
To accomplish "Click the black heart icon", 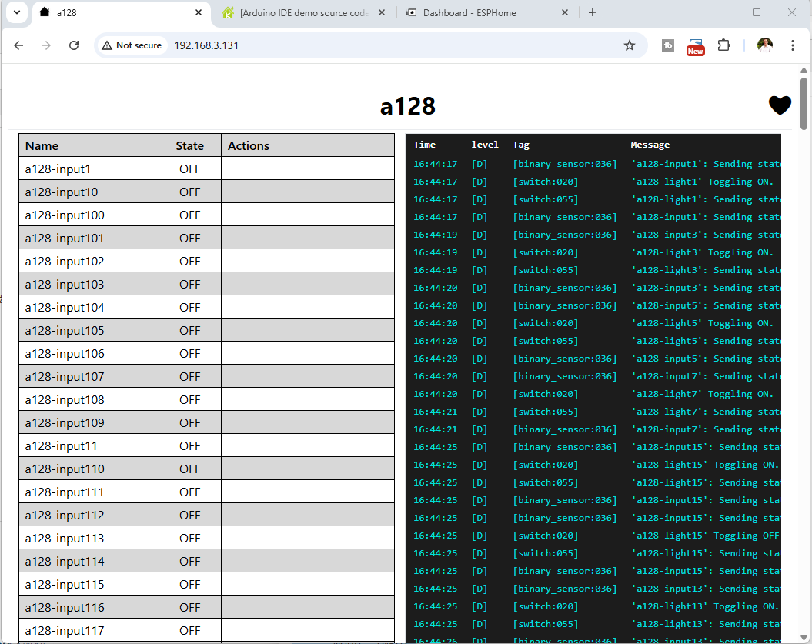I will [780, 105].
